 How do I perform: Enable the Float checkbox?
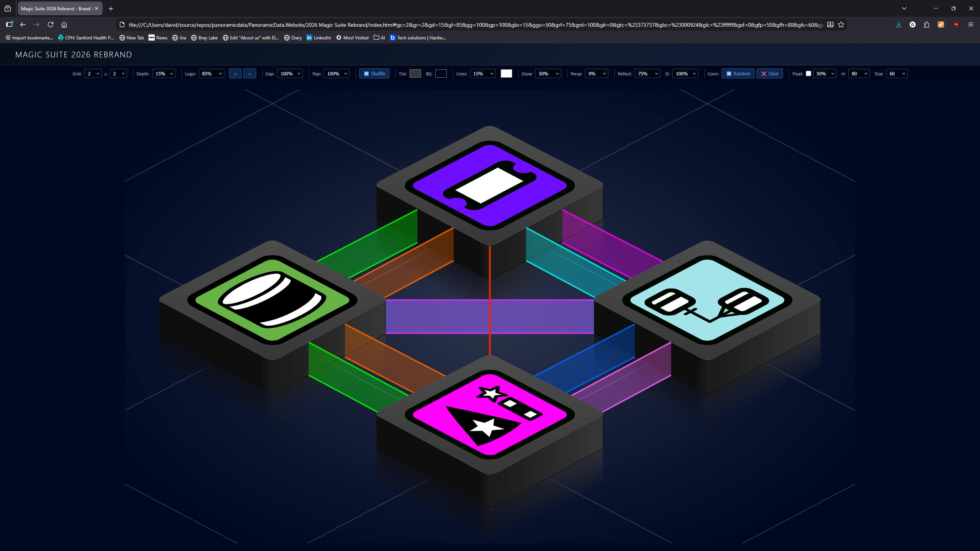coord(808,74)
